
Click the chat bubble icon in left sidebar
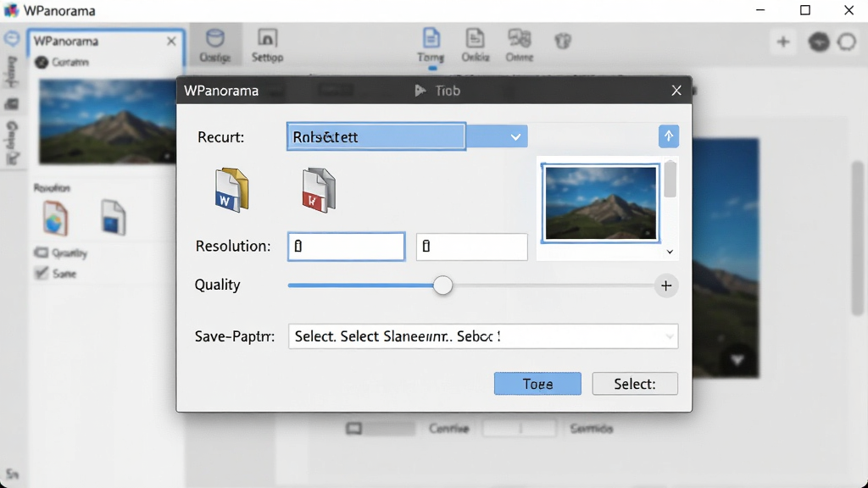(x=12, y=39)
